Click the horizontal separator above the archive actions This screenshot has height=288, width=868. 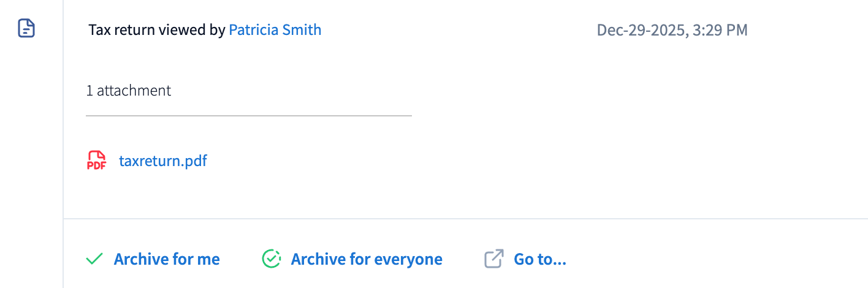coord(466,219)
